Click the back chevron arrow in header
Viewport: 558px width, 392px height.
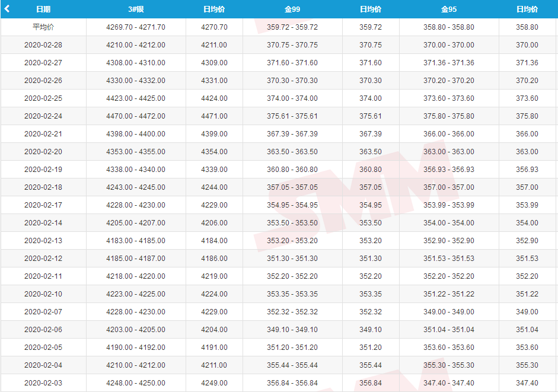coord(7,9)
